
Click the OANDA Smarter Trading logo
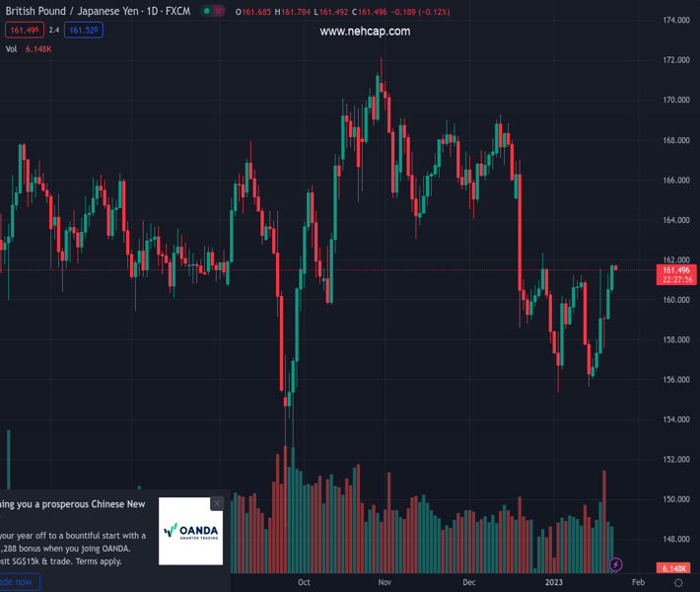[191, 531]
